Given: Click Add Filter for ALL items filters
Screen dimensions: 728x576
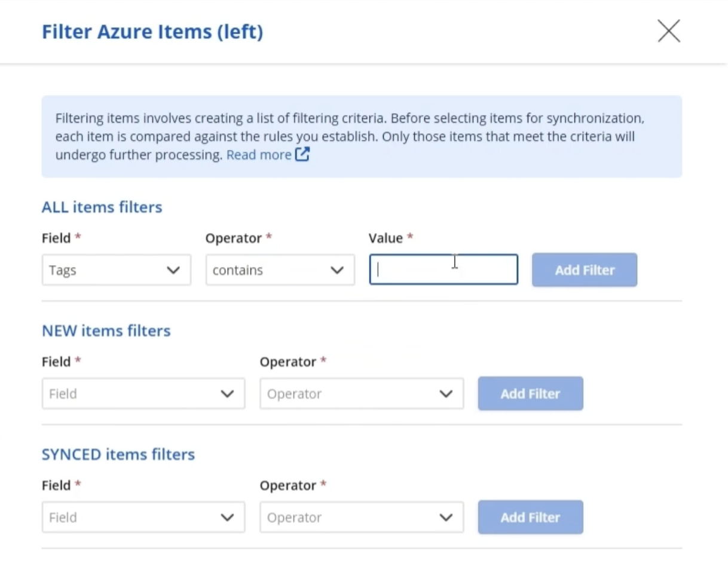Looking at the screenshot, I should click(x=585, y=270).
